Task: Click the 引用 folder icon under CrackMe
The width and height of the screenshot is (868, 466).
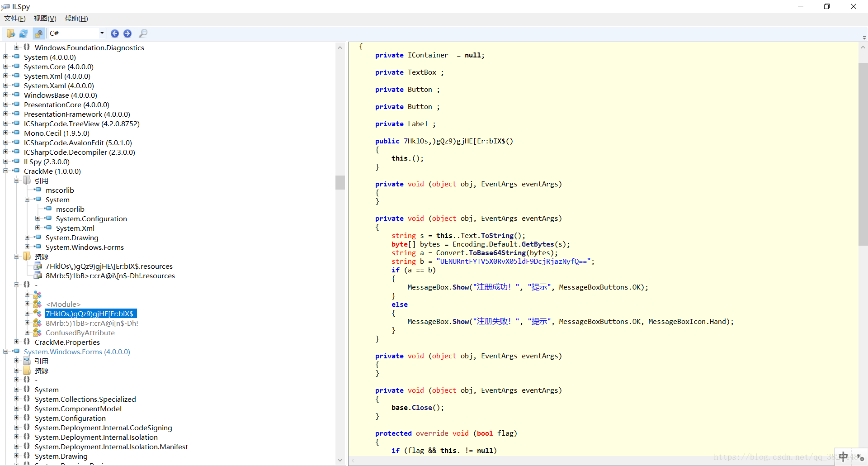Action: pos(27,181)
